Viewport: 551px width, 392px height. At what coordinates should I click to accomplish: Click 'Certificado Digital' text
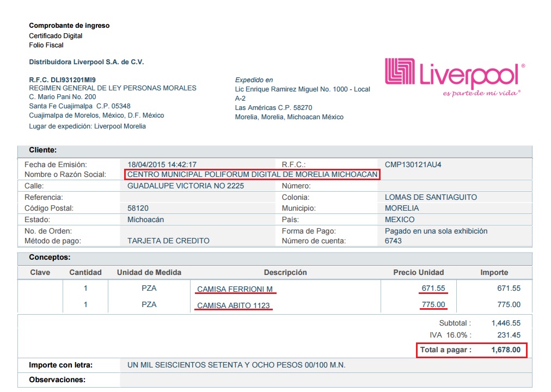[x=56, y=36]
